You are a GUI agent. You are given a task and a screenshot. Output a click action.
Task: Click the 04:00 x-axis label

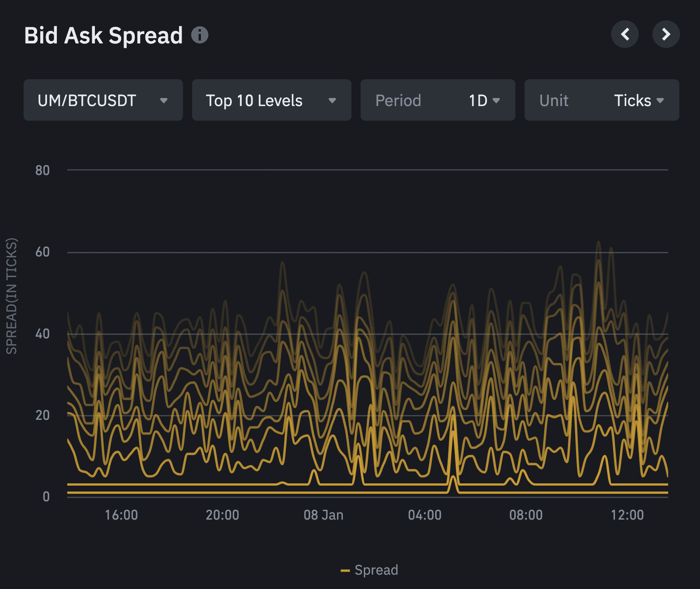(x=425, y=515)
